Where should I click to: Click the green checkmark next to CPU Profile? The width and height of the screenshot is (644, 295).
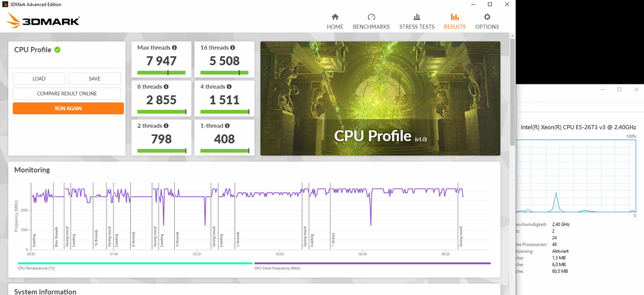coord(57,50)
